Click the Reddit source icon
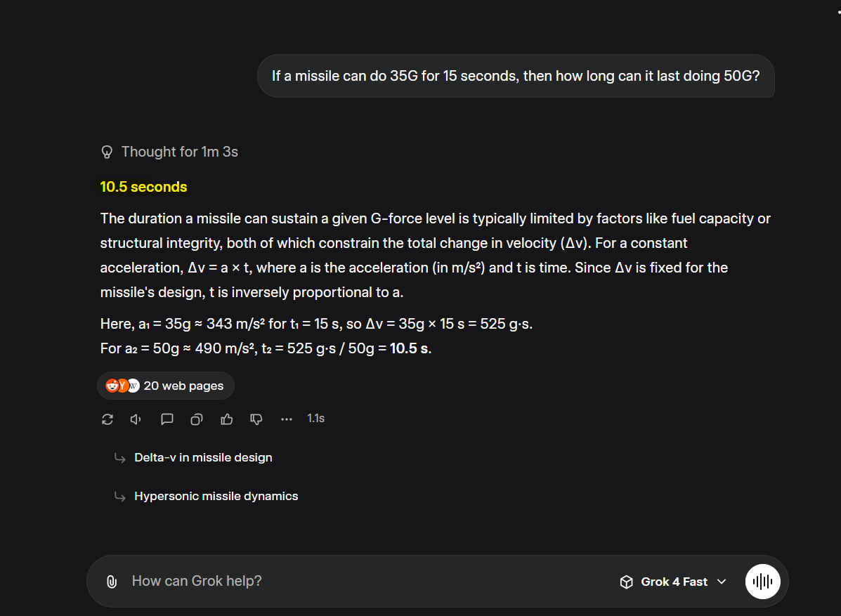Screen dimensions: 841x616 (x=112, y=386)
